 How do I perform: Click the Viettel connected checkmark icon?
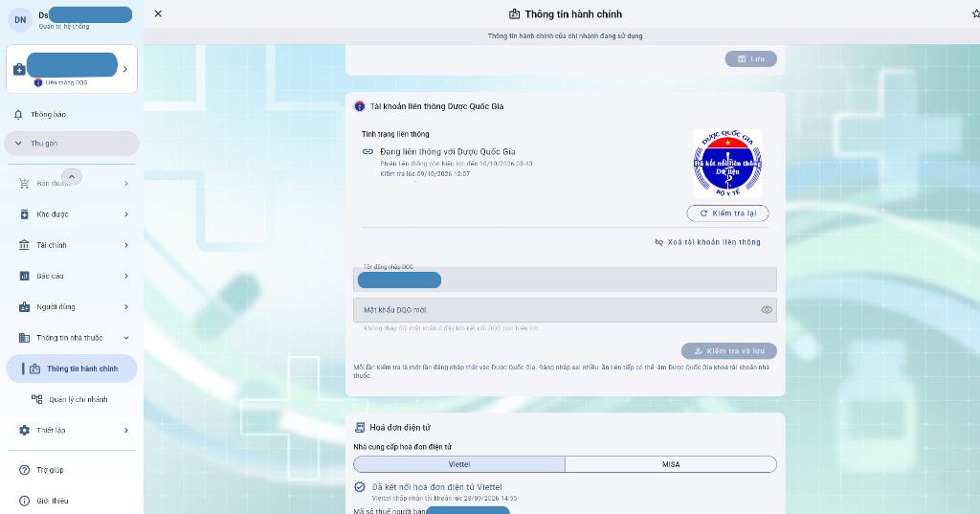pos(360,487)
